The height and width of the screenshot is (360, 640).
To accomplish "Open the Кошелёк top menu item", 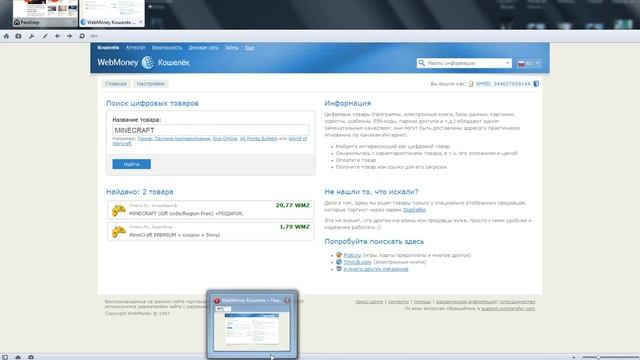I will (108, 47).
